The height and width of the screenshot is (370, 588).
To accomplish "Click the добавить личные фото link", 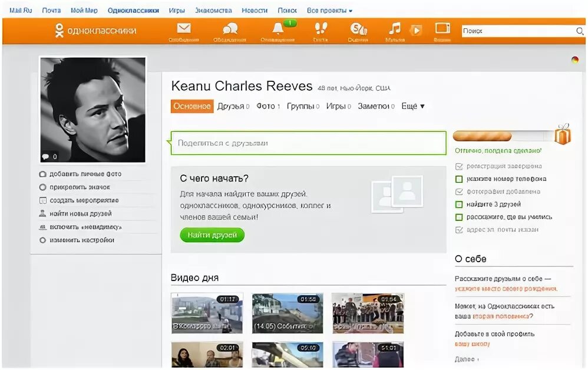I will pyautogui.click(x=85, y=174).
